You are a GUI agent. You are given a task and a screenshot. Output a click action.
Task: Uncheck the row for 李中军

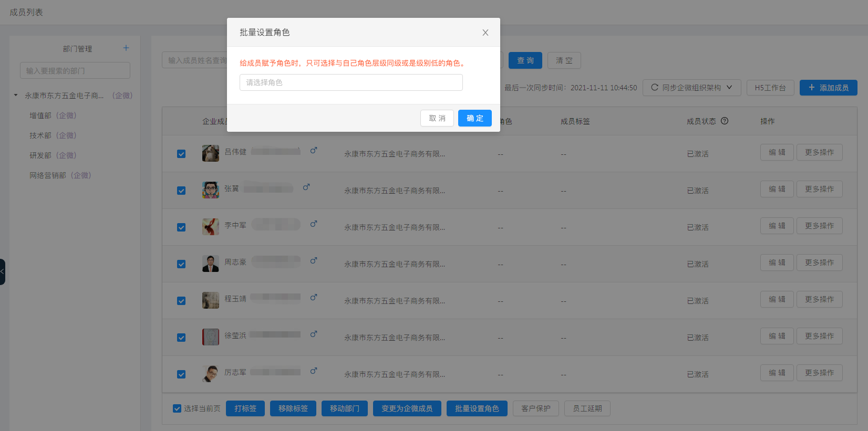click(181, 227)
